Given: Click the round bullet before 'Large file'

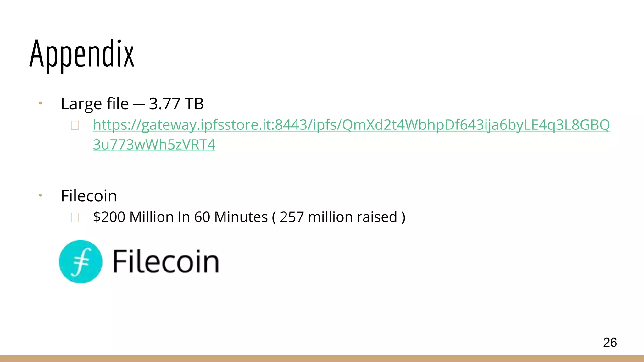Looking at the screenshot, I should (x=40, y=103).
